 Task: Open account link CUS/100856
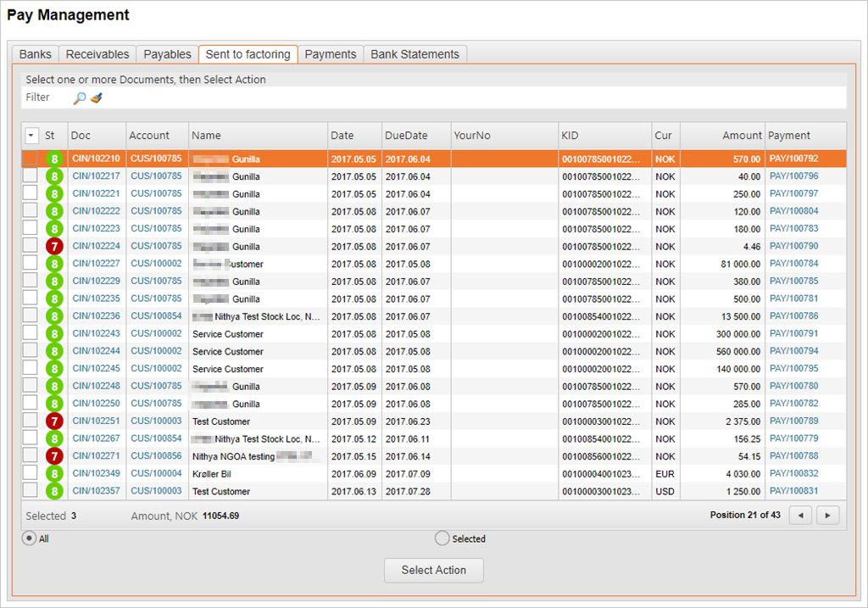tap(156, 456)
